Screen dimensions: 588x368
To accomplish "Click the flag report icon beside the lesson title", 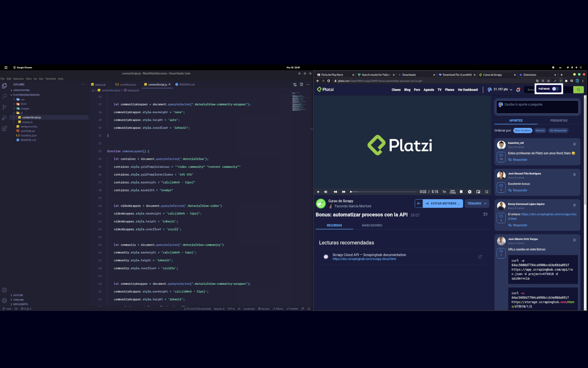I will (485, 214).
